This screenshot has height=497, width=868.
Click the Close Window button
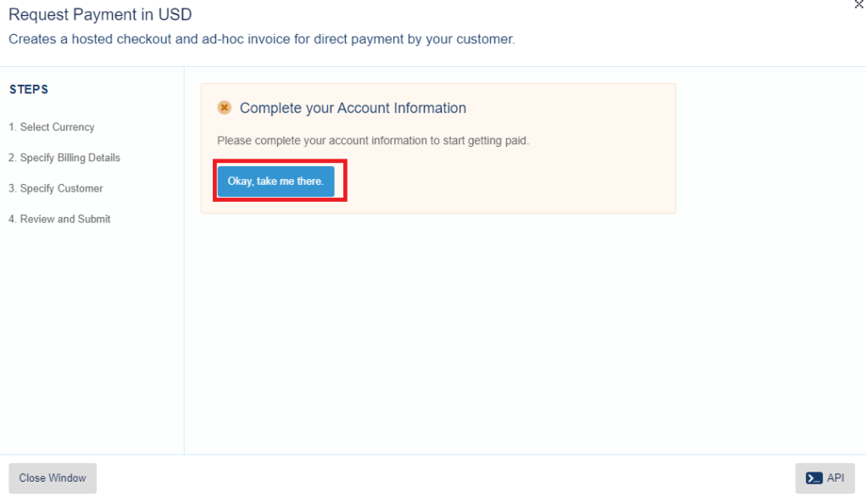[53, 478]
